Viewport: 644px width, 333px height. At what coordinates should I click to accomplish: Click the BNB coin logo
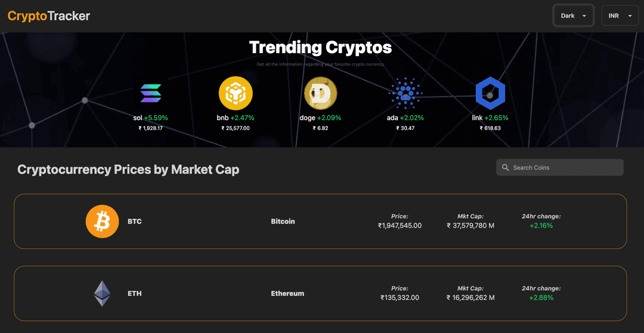[x=236, y=93]
